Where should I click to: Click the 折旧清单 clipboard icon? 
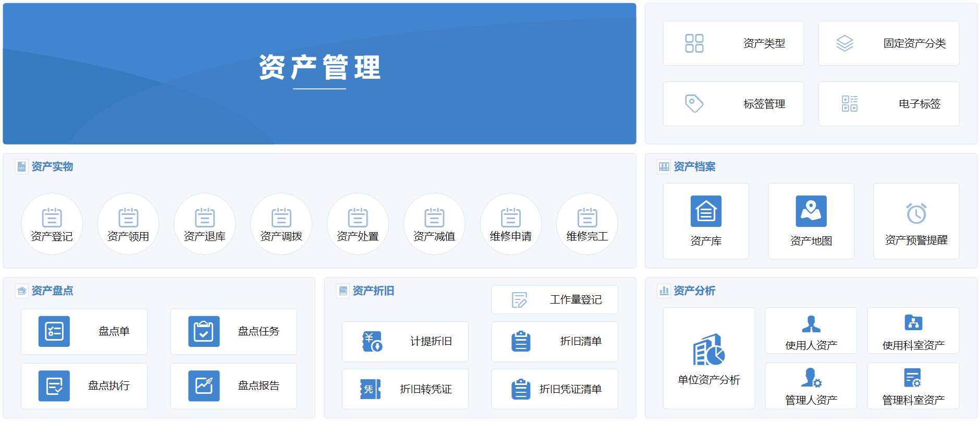click(521, 341)
